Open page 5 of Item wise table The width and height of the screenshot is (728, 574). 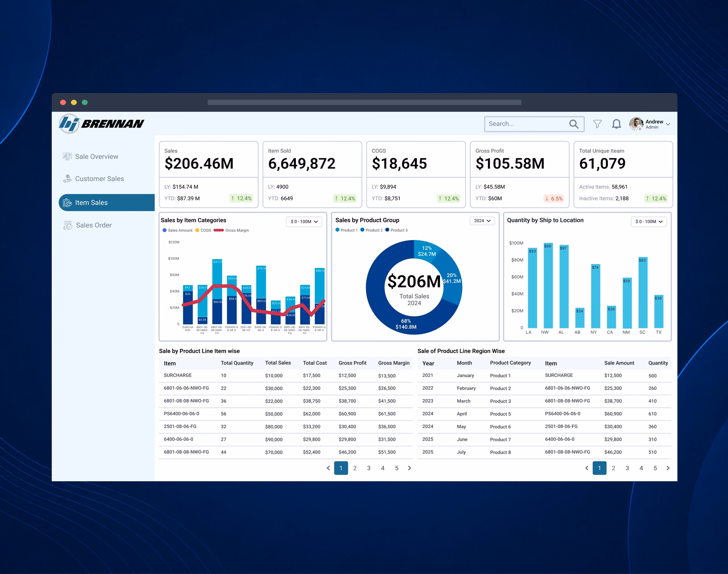397,468
